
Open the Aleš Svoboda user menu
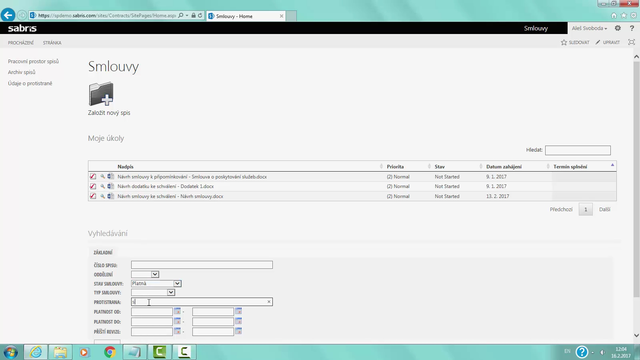coord(589,28)
